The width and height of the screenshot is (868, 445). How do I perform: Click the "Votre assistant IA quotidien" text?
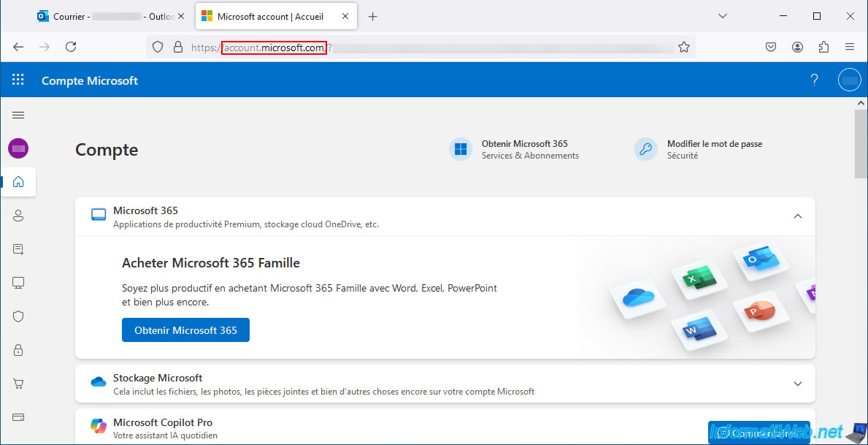point(166,436)
